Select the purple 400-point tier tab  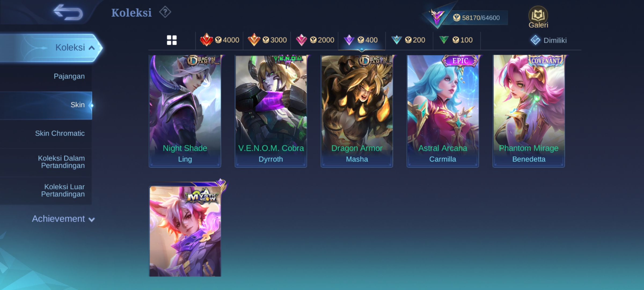coord(361,40)
